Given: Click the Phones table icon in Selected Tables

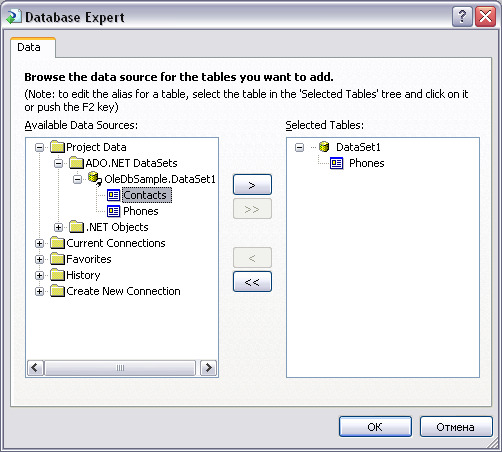Looking at the screenshot, I should tap(336, 163).
